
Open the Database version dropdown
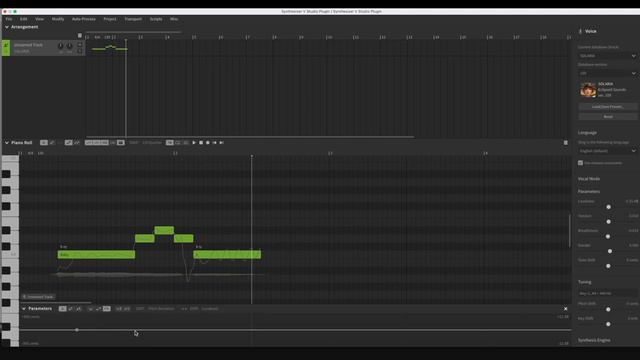pos(607,73)
